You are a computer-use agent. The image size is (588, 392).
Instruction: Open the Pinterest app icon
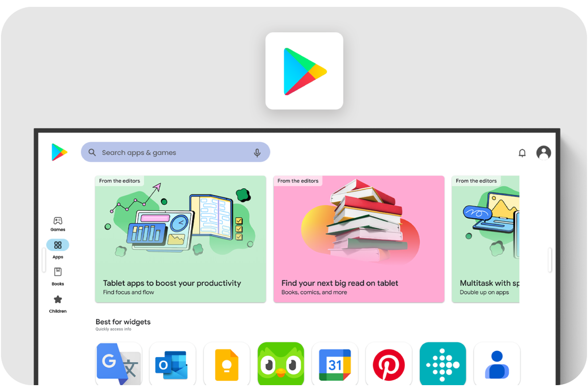click(389, 364)
